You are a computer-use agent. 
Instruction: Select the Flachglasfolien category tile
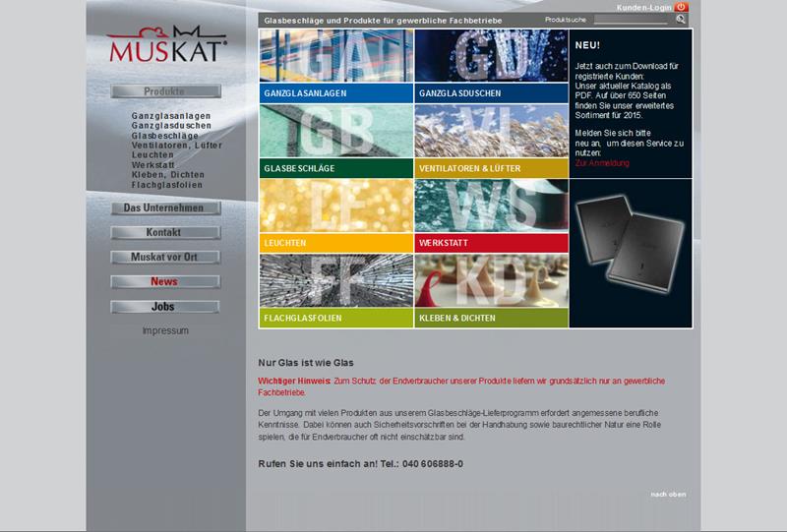pos(336,290)
